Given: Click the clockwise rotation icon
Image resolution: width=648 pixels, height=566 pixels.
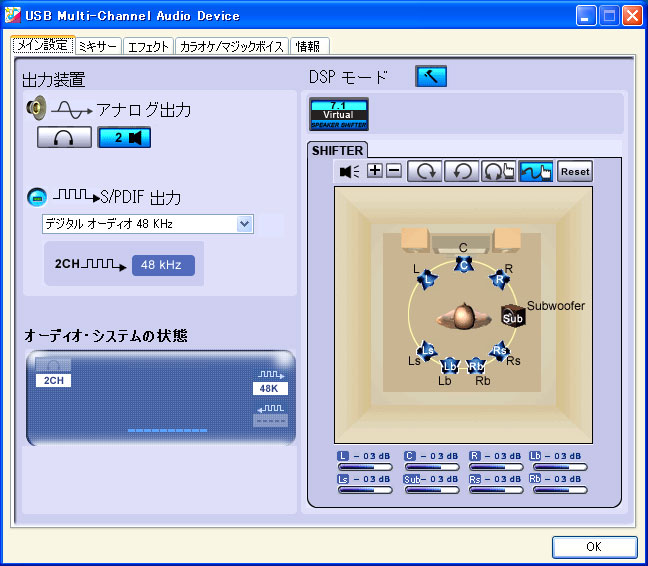Looking at the screenshot, I should (425, 171).
